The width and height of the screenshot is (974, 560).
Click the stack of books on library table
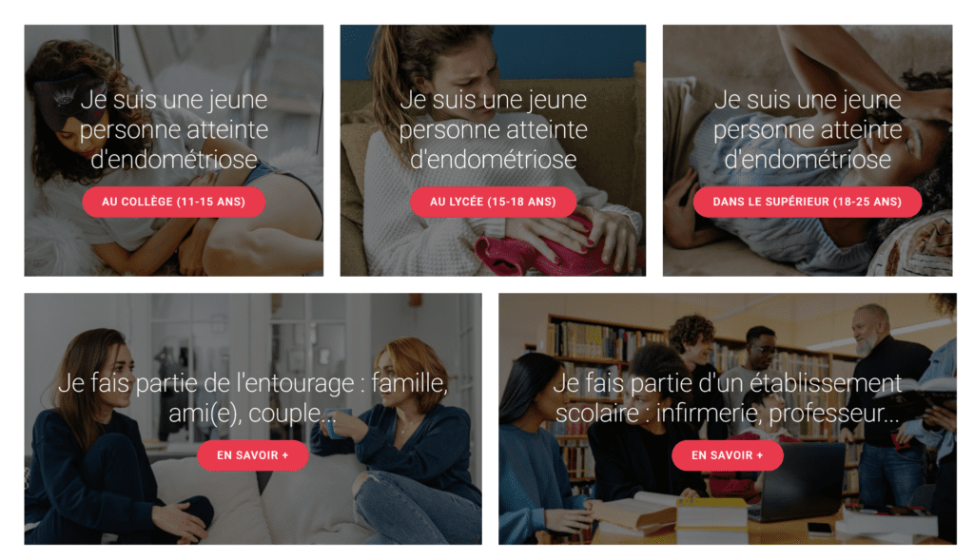[x=711, y=518]
